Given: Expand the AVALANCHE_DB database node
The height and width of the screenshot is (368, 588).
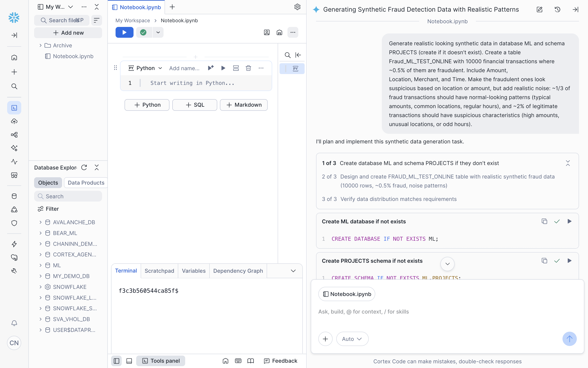Looking at the screenshot, I should pos(41,222).
